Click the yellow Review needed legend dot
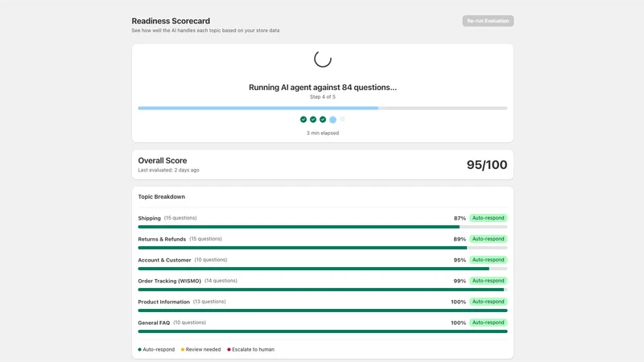This screenshot has width=644, height=362. click(183, 350)
